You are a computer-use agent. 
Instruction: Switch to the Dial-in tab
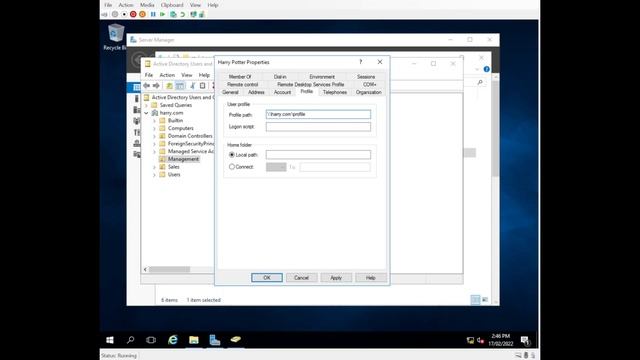click(280, 77)
